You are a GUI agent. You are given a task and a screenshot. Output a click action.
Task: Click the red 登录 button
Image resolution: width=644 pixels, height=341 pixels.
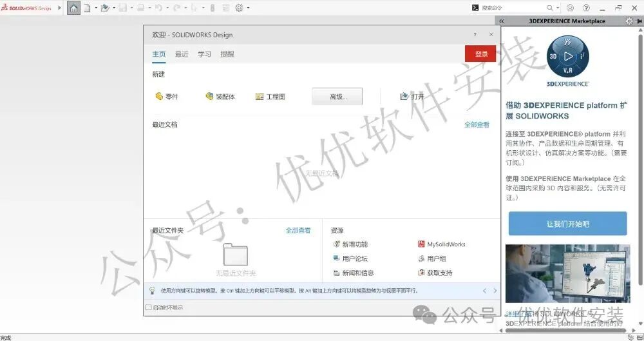[x=480, y=54]
